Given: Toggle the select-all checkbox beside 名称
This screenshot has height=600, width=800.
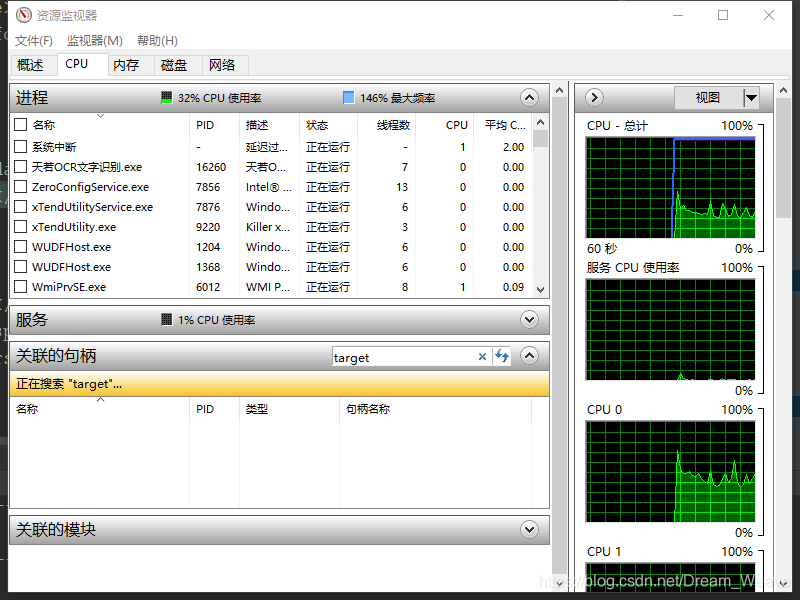Looking at the screenshot, I should [20, 125].
